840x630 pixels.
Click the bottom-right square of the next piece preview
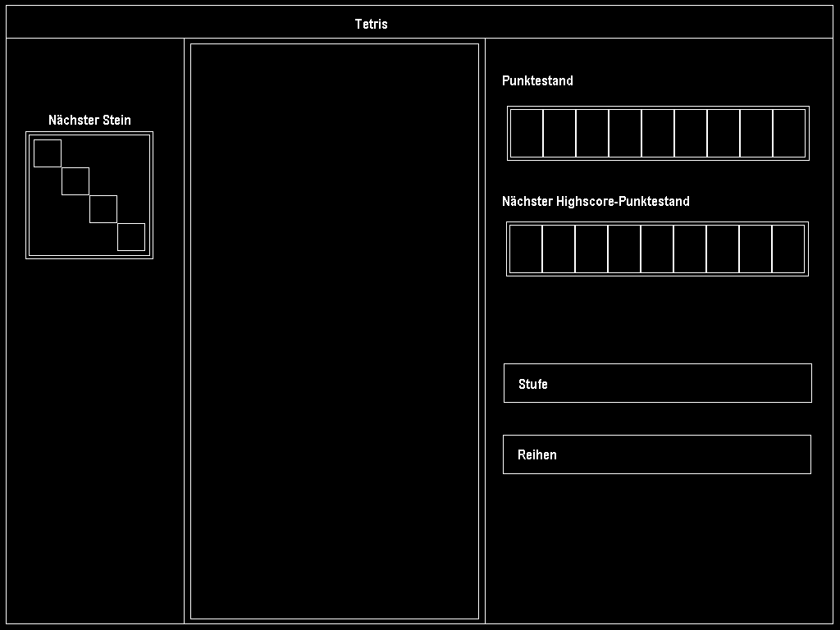click(x=131, y=237)
